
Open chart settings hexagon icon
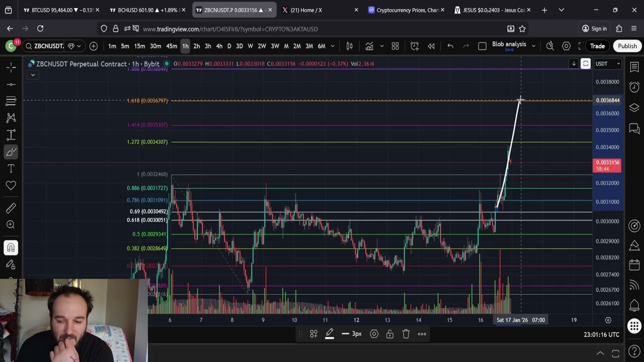point(566,46)
